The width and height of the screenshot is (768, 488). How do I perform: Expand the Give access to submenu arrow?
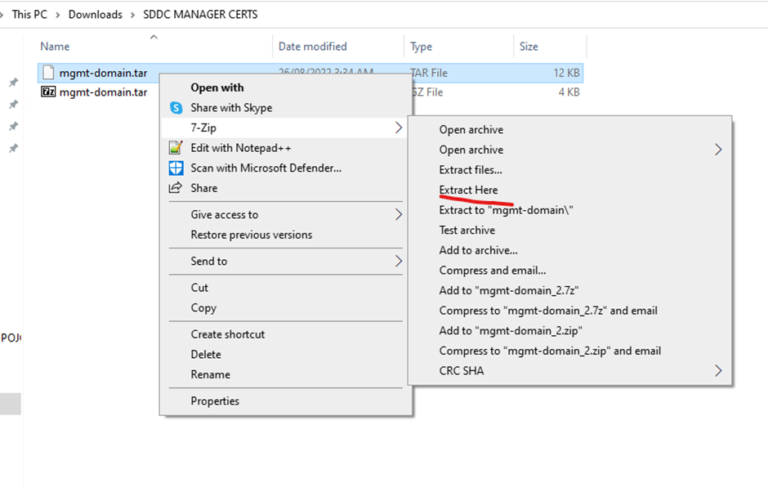click(x=398, y=214)
